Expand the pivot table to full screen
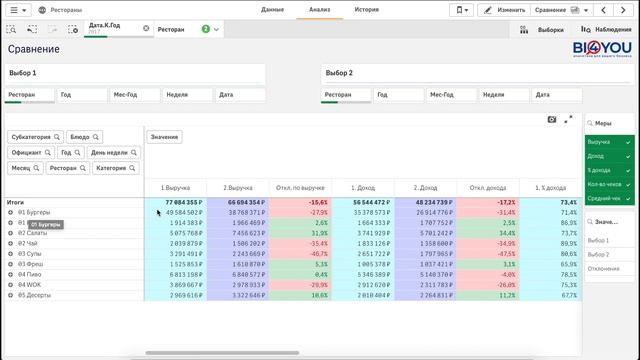Screen dimensions: 640x360 (568, 120)
